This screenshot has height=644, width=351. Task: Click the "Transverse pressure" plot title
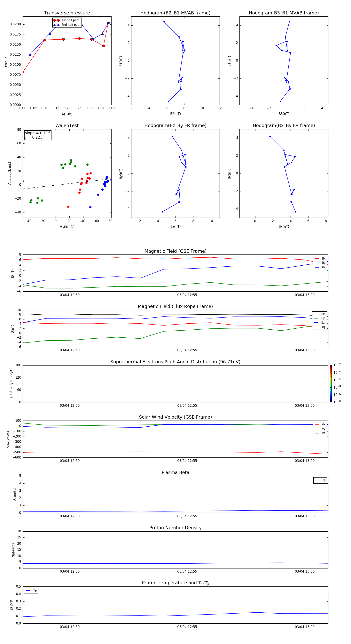pyautogui.click(x=67, y=13)
